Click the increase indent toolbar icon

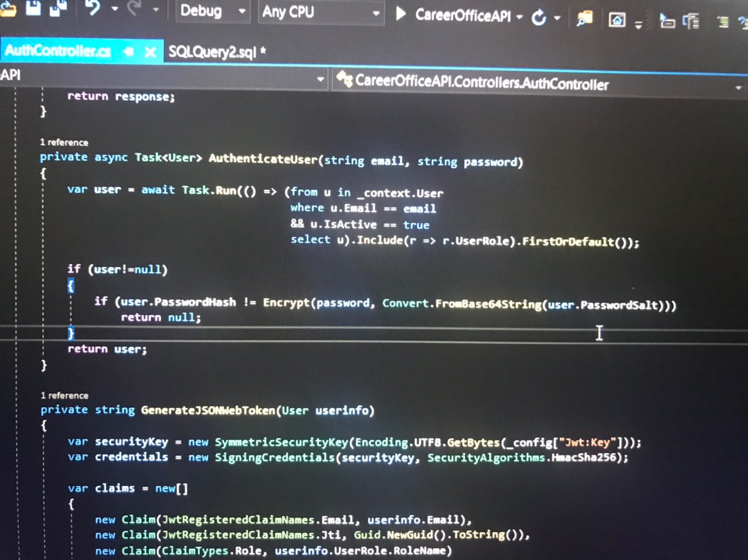point(692,22)
